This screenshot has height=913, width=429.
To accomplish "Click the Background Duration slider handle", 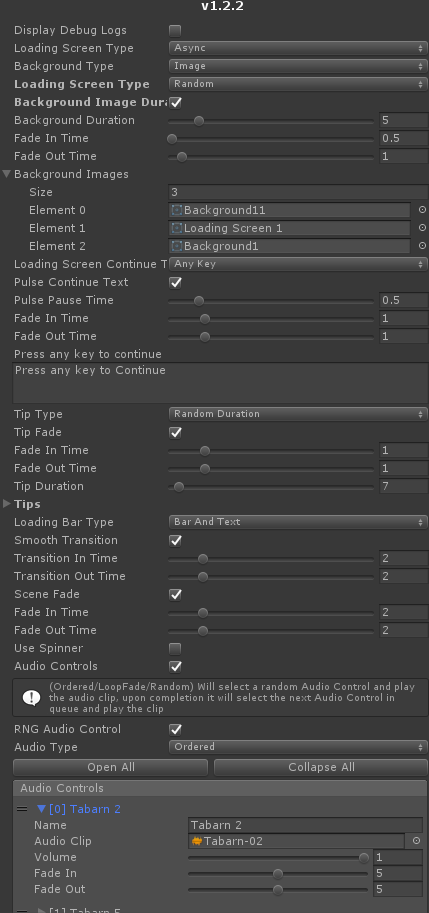I will tap(199, 121).
